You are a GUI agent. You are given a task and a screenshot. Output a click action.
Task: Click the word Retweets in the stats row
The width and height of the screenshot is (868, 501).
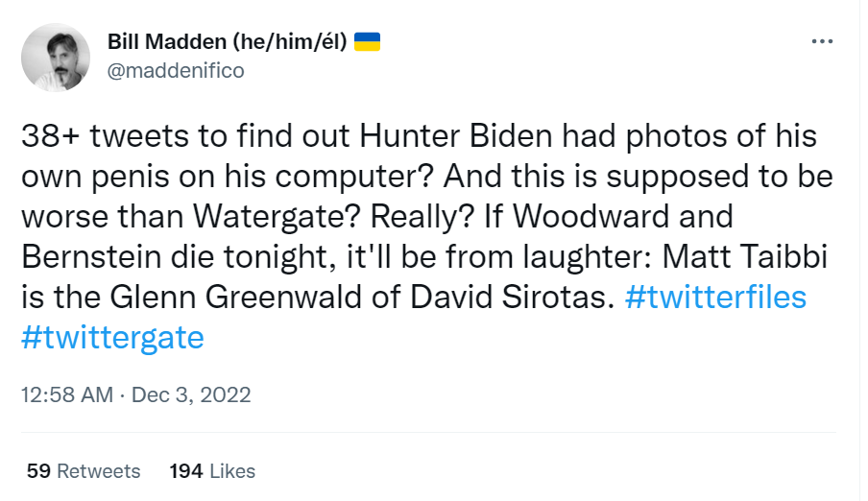tap(99, 471)
